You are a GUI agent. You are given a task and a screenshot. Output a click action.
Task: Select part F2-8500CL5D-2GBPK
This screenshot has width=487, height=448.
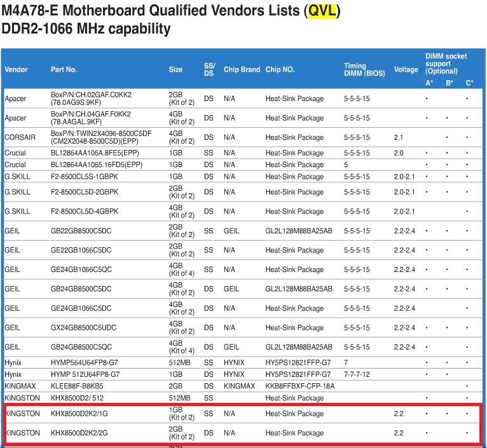tap(85, 192)
